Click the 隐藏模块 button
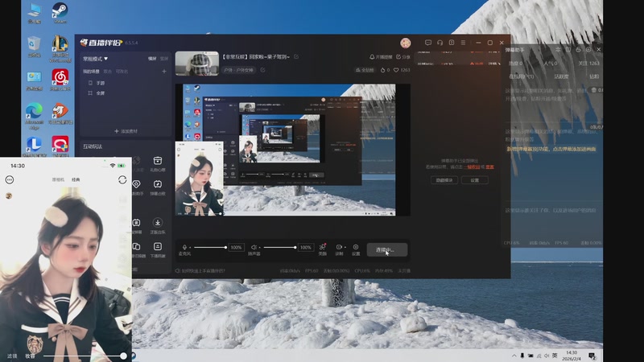Viewport: 644px width, 362px height. (x=444, y=180)
